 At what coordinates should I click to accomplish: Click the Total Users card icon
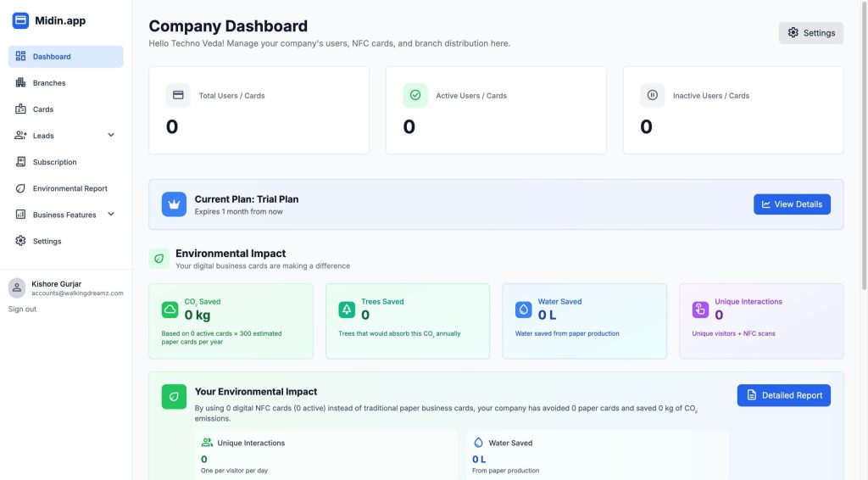pyautogui.click(x=178, y=96)
